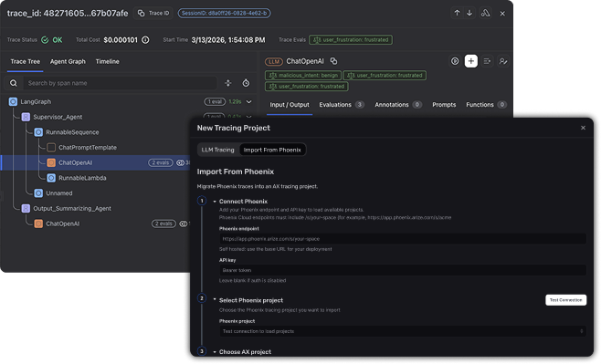Click the collapse-all spans icon beside search

pyautogui.click(x=228, y=83)
